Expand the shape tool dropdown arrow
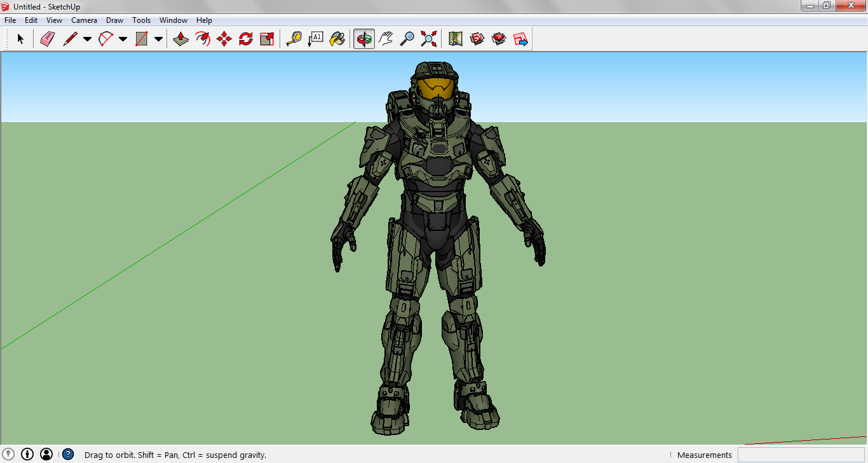This screenshot has height=463, width=868. click(x=158, y=39)
